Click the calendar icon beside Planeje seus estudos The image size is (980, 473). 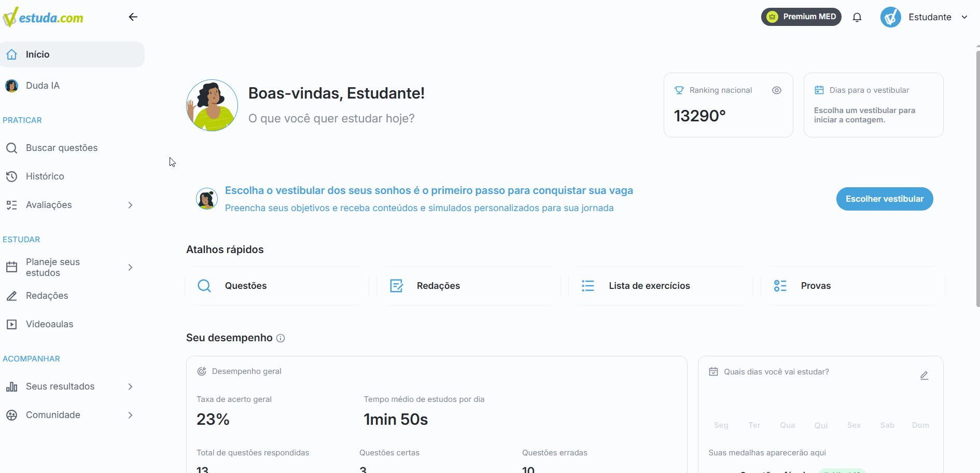tap(11, 267)
